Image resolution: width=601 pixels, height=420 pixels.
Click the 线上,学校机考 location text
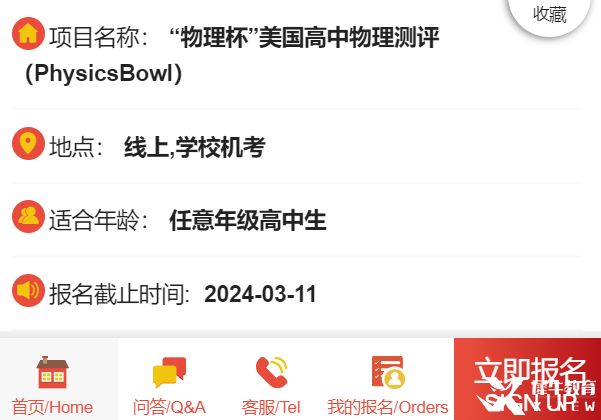pos(194,147)
